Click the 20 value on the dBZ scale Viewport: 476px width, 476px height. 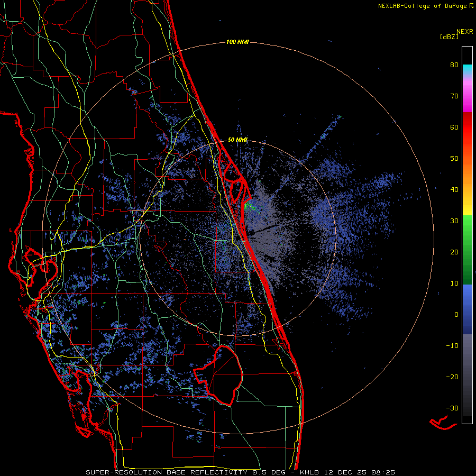click(x=454, y=252)
